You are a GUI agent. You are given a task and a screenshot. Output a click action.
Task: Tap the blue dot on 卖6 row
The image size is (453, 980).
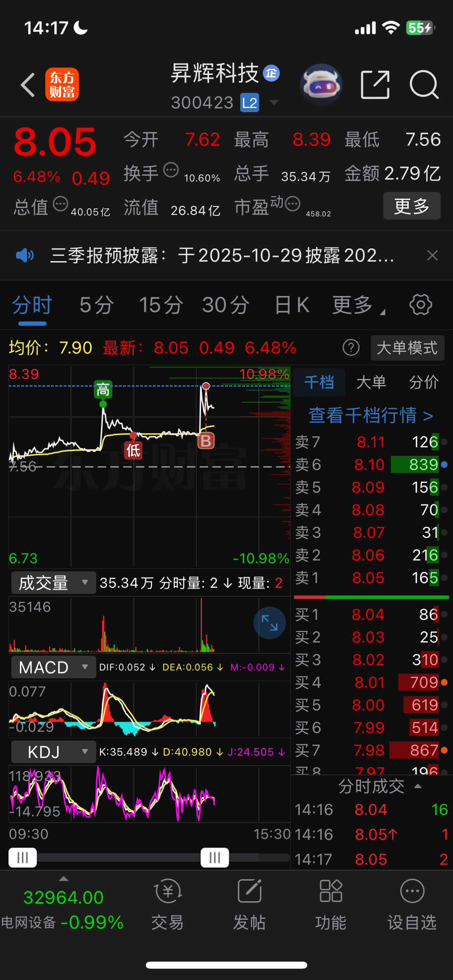(x=444, y=465)
